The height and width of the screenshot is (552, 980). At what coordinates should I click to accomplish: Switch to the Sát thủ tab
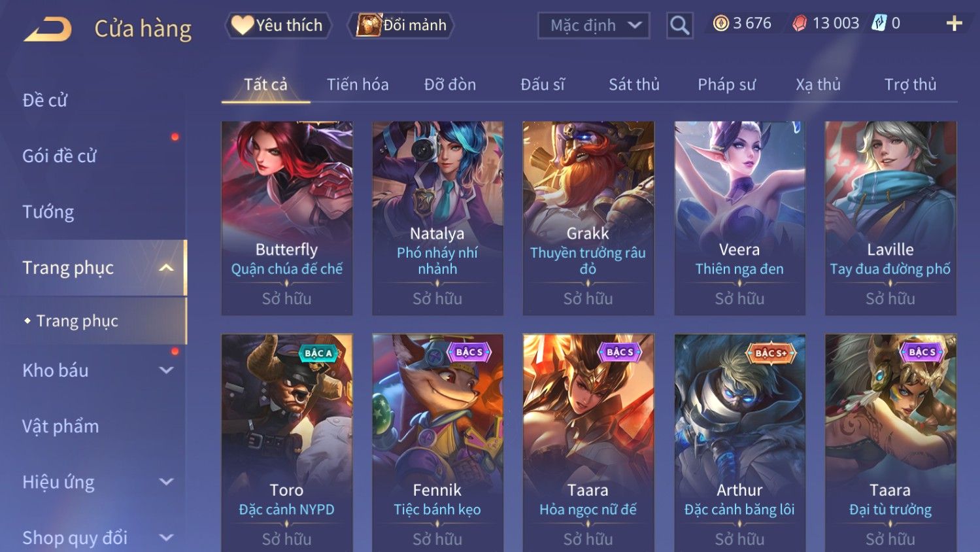click(x=634, y=84)
